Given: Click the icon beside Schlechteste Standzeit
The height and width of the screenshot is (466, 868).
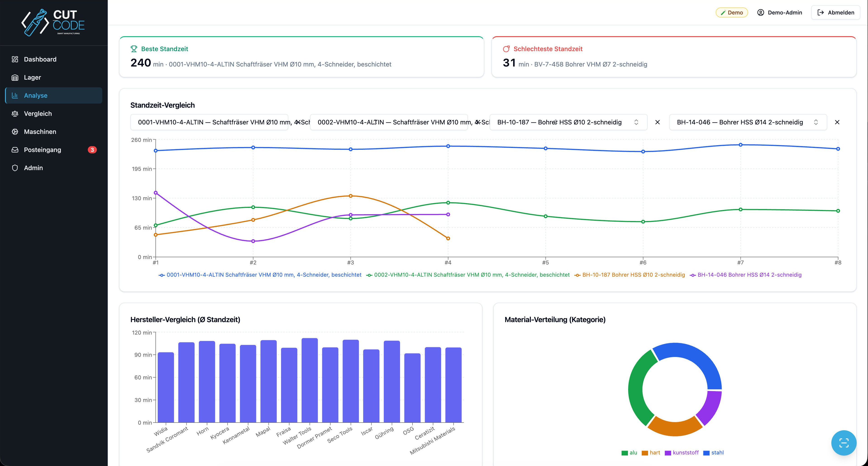Looking at the screenshot, I should click(506, 49).
